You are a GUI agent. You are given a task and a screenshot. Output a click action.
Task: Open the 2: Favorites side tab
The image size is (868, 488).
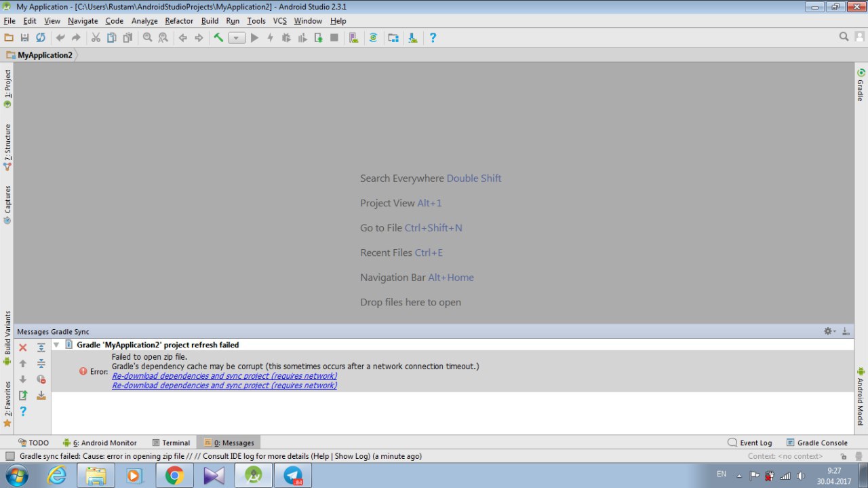7,404
